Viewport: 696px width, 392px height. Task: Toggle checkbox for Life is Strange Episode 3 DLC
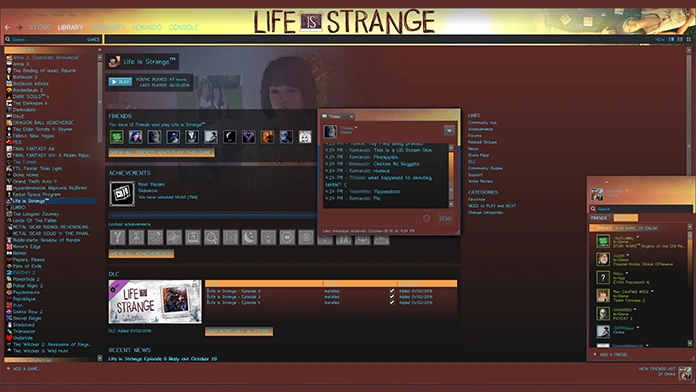point(392,297)
